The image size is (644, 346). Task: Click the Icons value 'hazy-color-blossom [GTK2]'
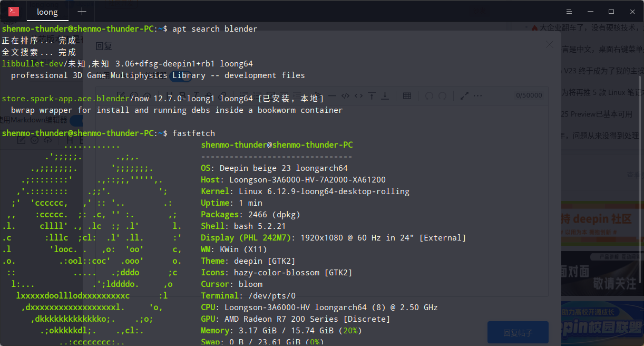click(293, 273)
